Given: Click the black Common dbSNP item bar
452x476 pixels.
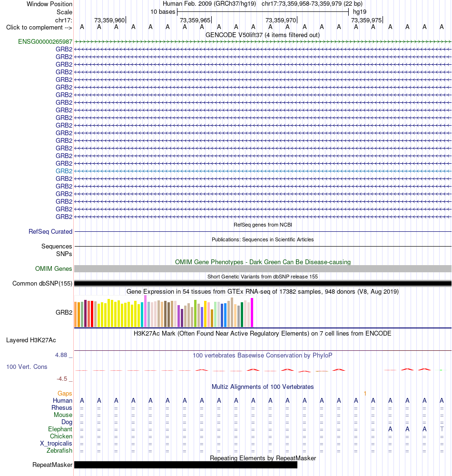Looking at the screenshot, I should [x=263, y=284].
